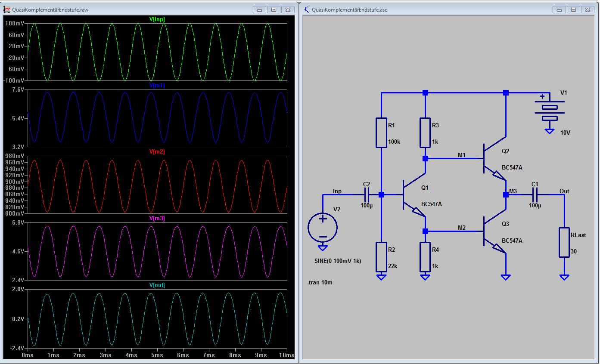Click the ground symbol under R4

pos(425,277)
